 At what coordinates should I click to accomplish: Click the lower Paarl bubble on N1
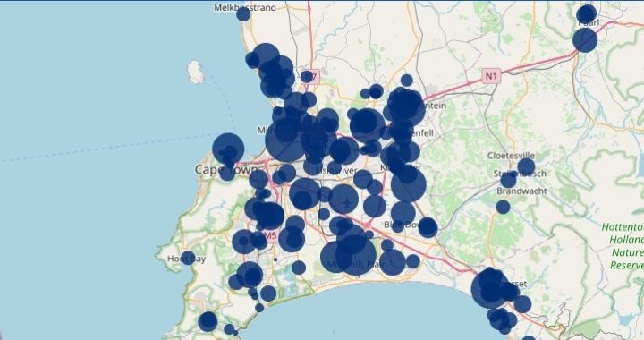pos(585,40)
